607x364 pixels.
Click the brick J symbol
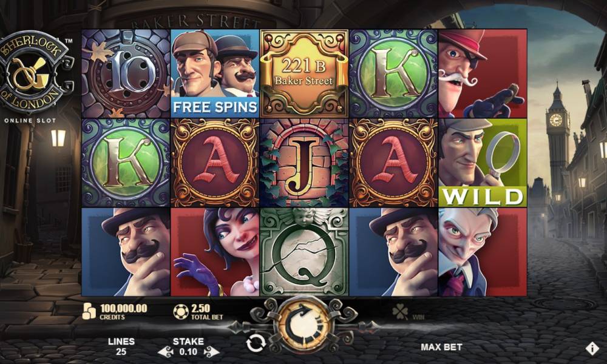coord(304,163)
